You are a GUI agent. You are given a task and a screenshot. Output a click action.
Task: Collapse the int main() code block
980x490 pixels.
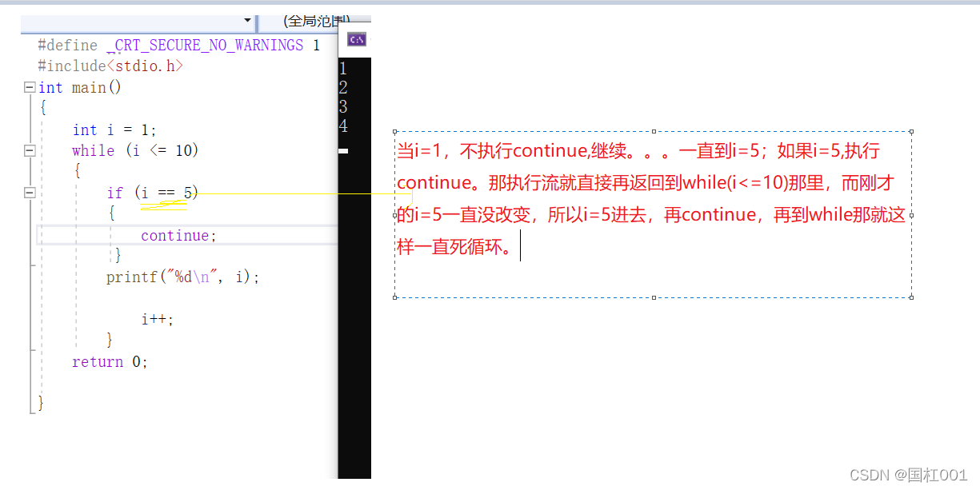tap(30, 87)
